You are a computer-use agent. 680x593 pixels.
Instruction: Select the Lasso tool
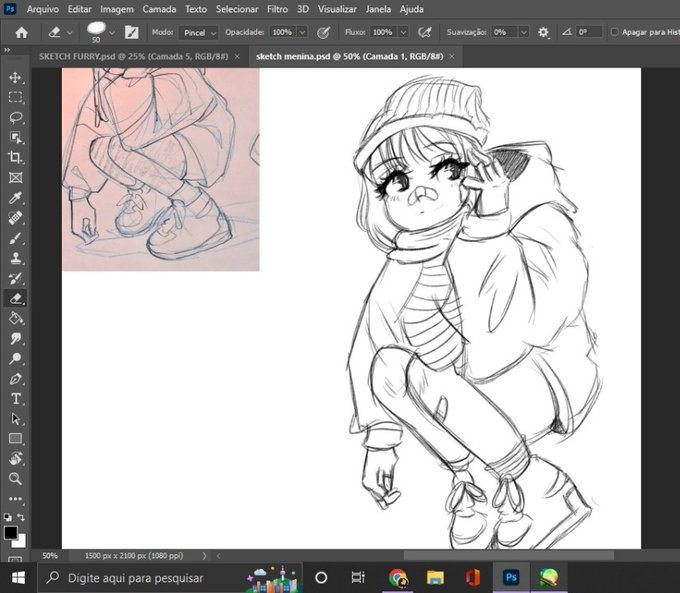16,118
